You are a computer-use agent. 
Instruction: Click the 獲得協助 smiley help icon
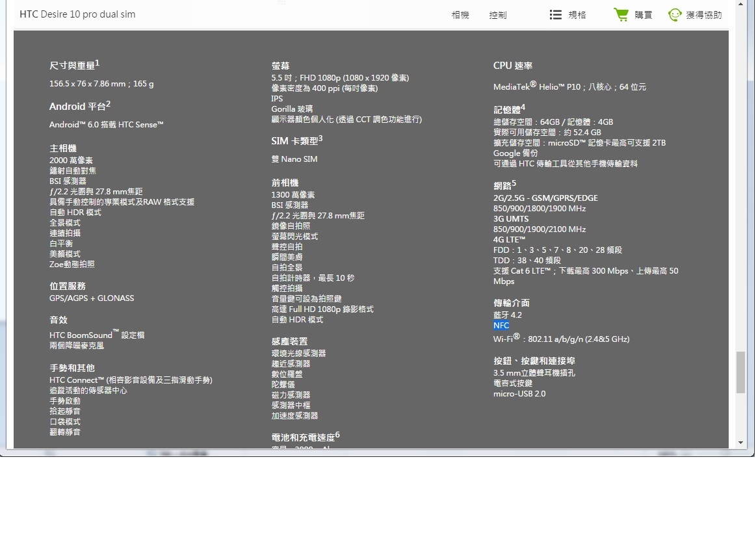(675, 15)
